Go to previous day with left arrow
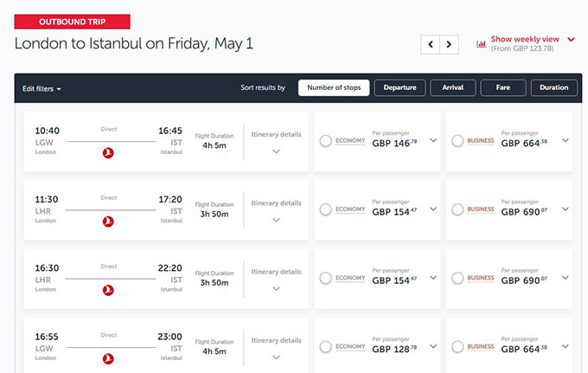This screenshot has width=588, height=373. coord(430,44)
